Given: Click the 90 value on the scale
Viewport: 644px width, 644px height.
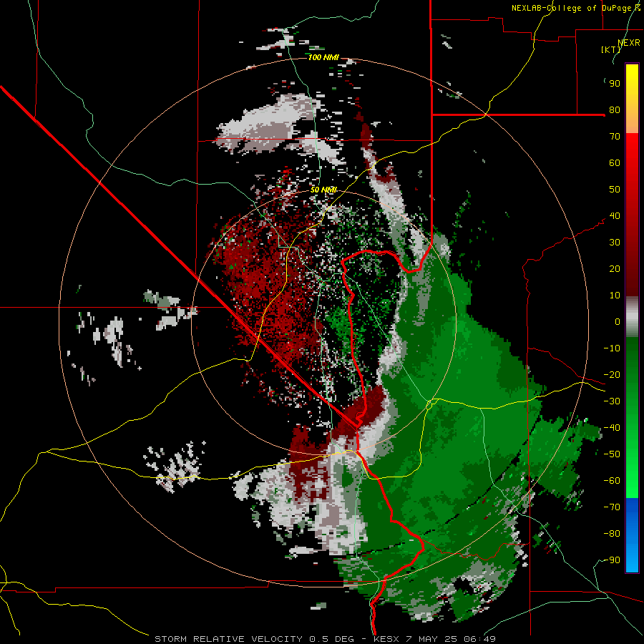Looking at the screenshot, I should (615, 84).
